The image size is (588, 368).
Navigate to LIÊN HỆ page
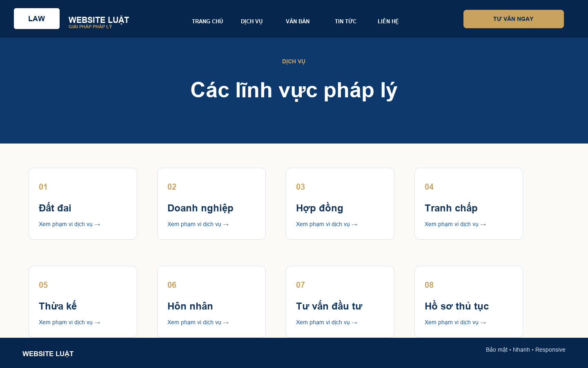point(388,21)
